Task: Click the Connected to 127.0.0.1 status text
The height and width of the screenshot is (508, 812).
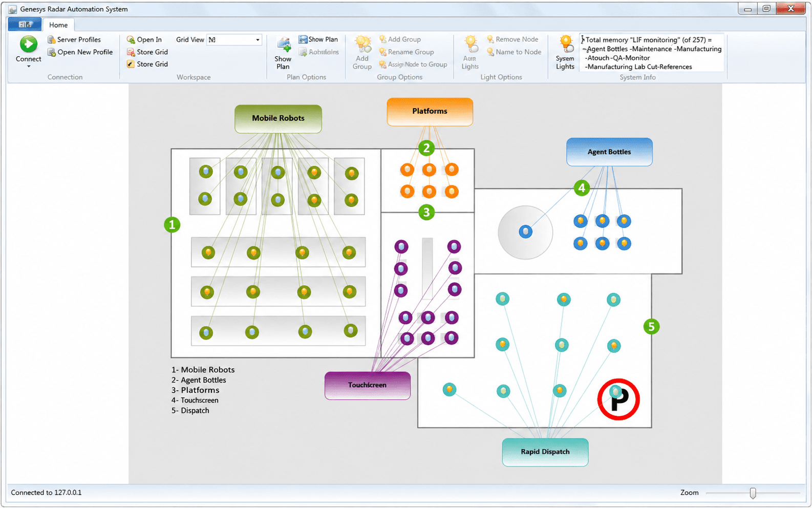Action: (x=46, y=493)
